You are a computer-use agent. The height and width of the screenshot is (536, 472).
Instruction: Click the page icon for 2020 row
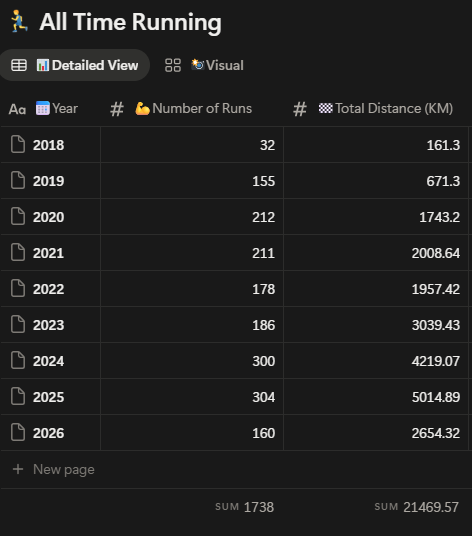coord(18,216)
